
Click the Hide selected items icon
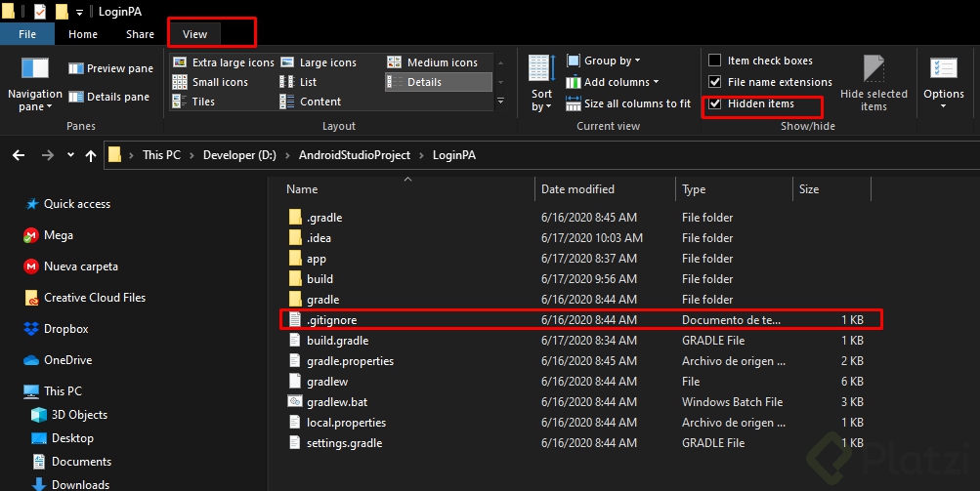point(873,70)
